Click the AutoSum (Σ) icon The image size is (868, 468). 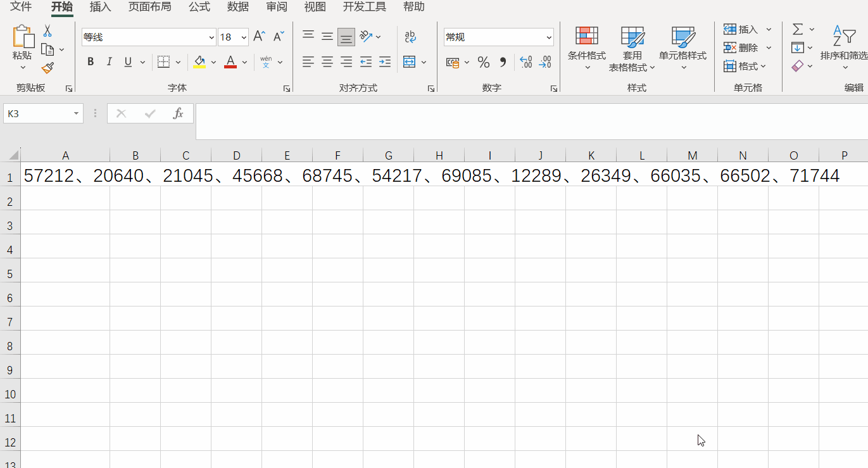(797, 28)
